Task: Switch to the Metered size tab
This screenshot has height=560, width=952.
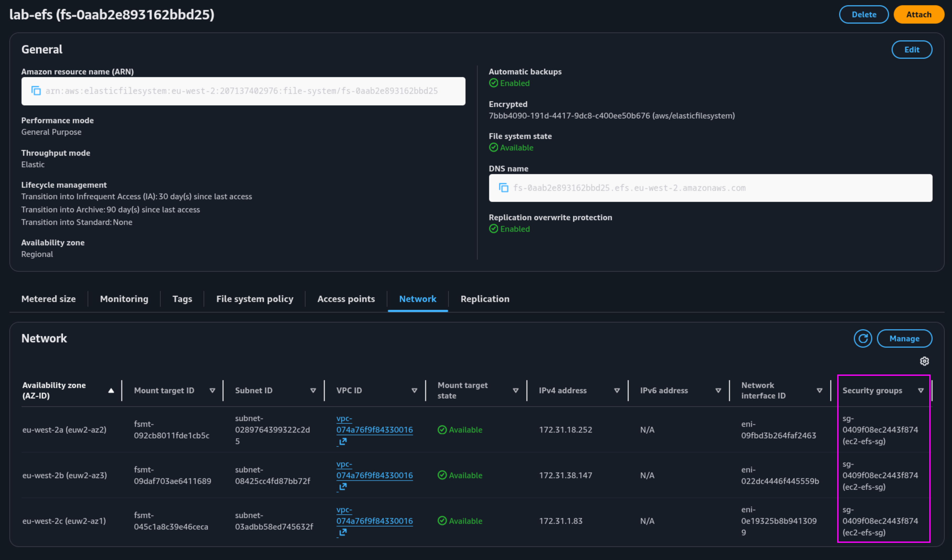Action: click(x=48, y=299)
